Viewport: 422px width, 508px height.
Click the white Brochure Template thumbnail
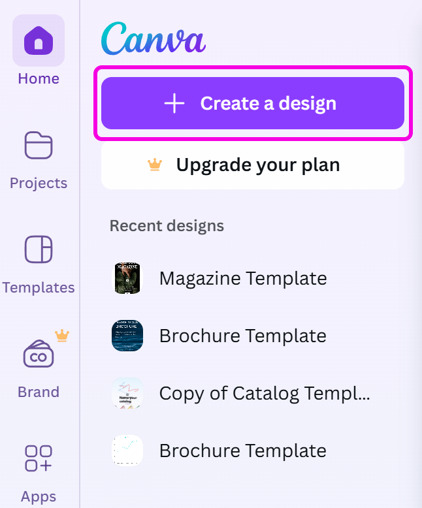click(x=127, y=451)
